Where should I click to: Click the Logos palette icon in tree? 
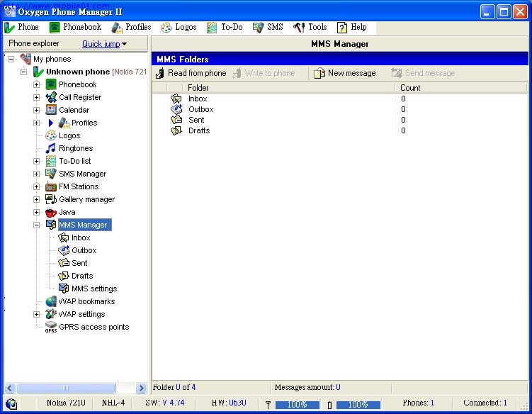click(x=51, y=135)
